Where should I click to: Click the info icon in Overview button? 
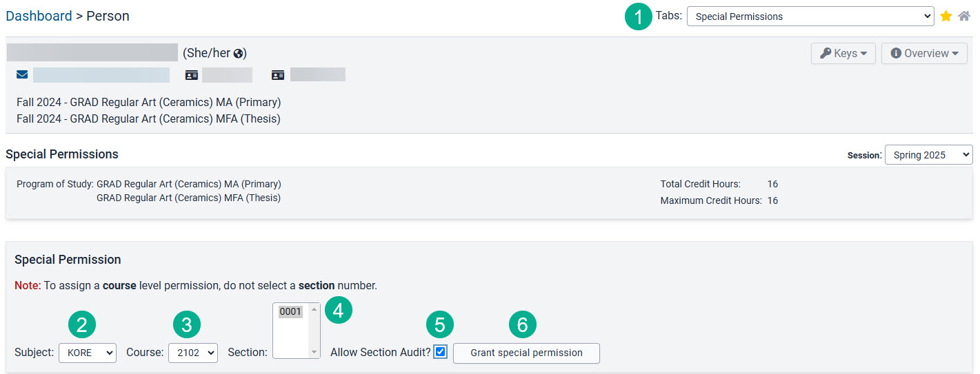896,53
